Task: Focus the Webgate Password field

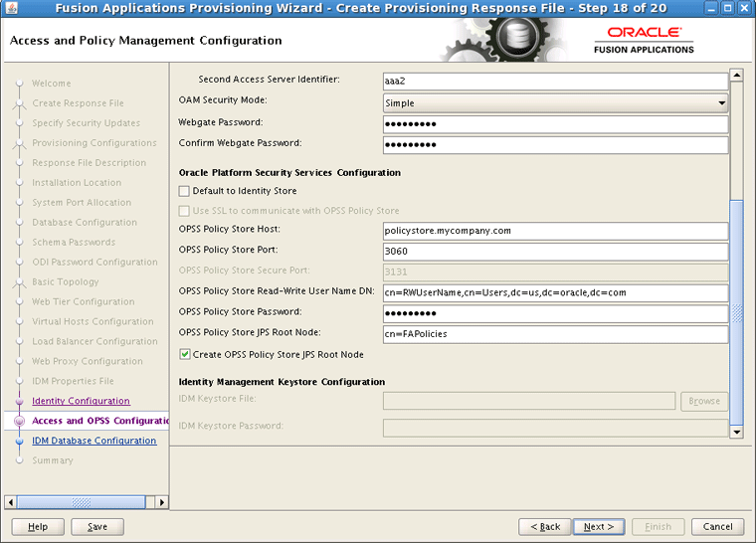Action: (x=555, y=124)
